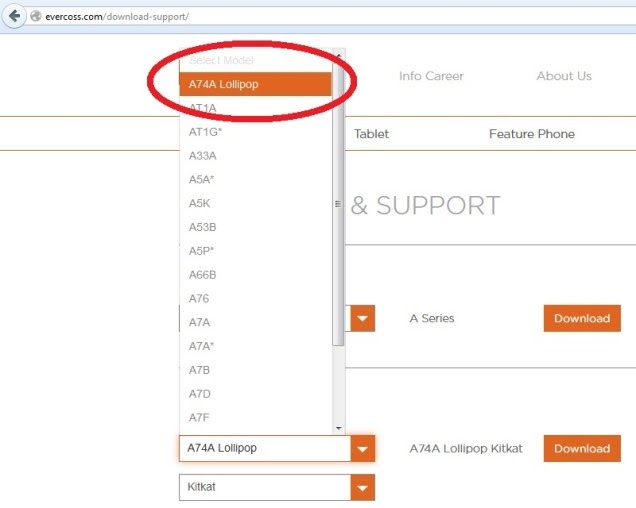Select A7F from the model list

pyautogui.click(x=256, y=418)
